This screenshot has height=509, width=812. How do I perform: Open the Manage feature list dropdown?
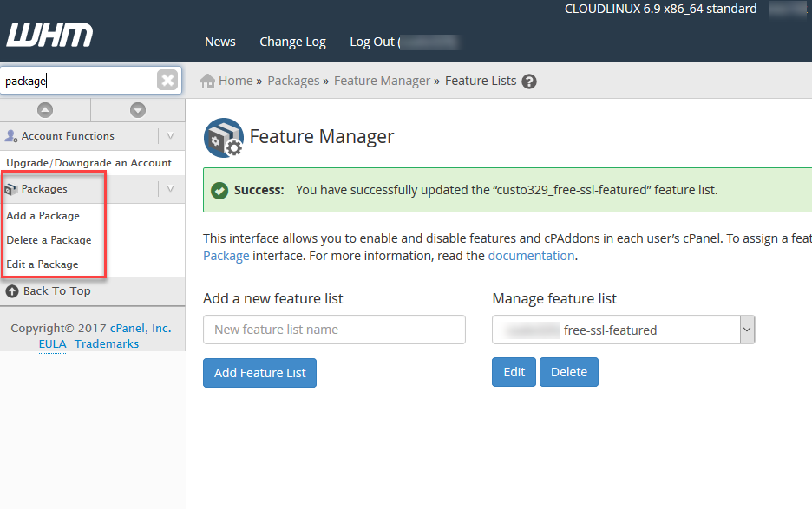click(x=747, y=330)
